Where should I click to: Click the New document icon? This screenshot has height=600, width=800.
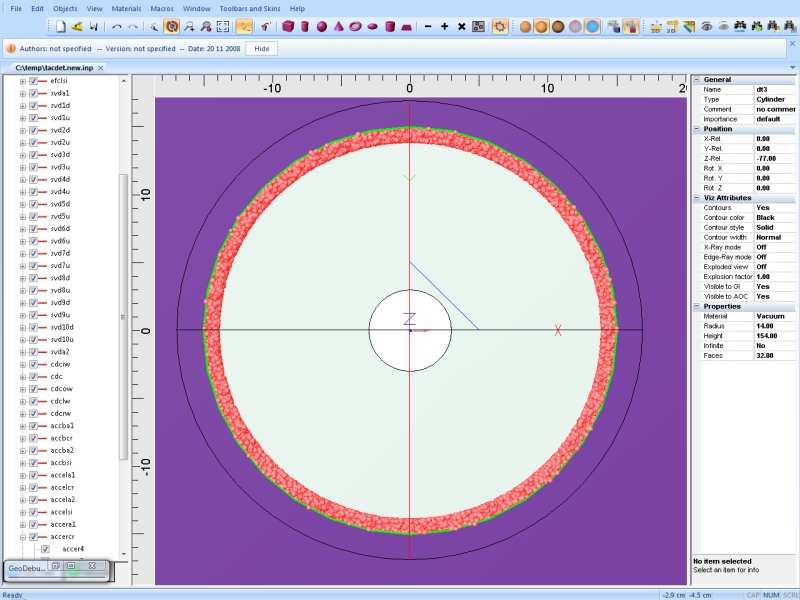click(x=61, y=27)
